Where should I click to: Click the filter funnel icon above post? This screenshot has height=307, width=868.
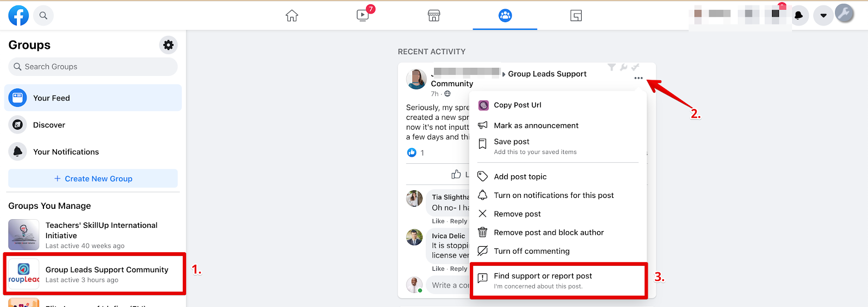click(x=611, y=67)
